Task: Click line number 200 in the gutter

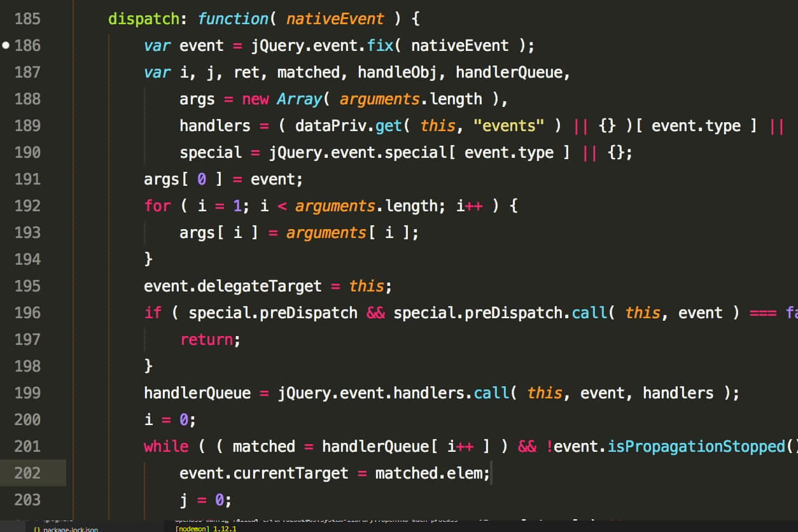Action: tap(27, 419)
